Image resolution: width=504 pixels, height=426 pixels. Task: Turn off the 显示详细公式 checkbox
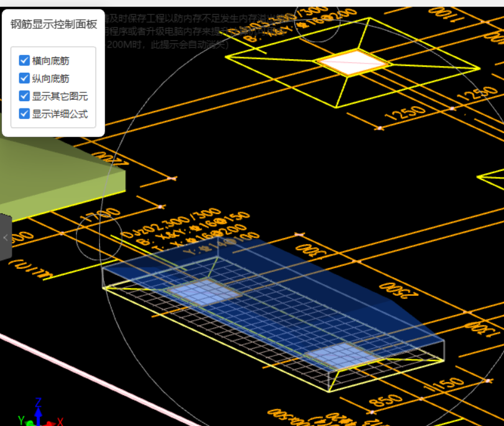25,113
